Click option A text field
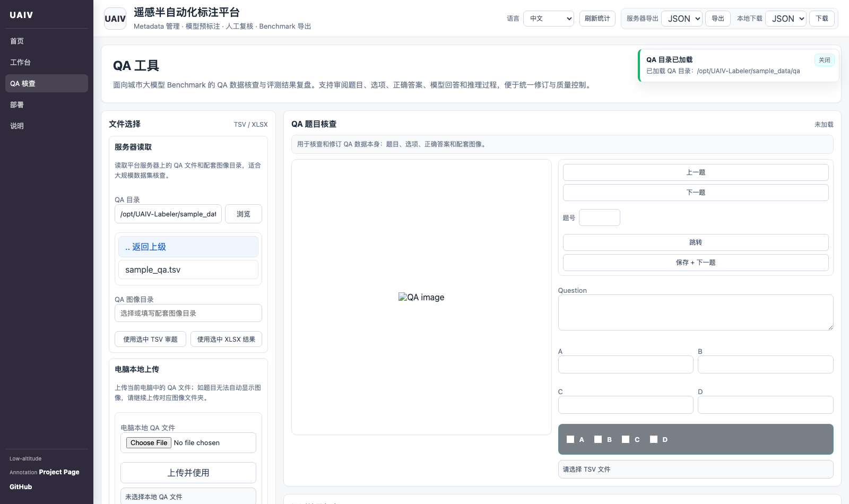Screen dimensions: 849x504 pyautogui.click(x=626, y=364)
